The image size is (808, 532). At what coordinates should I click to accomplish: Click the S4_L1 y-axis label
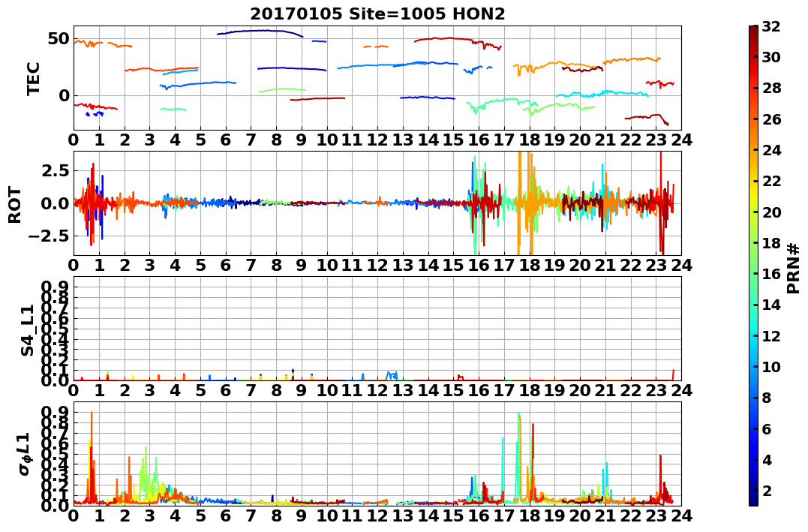[x=27, y=330]
